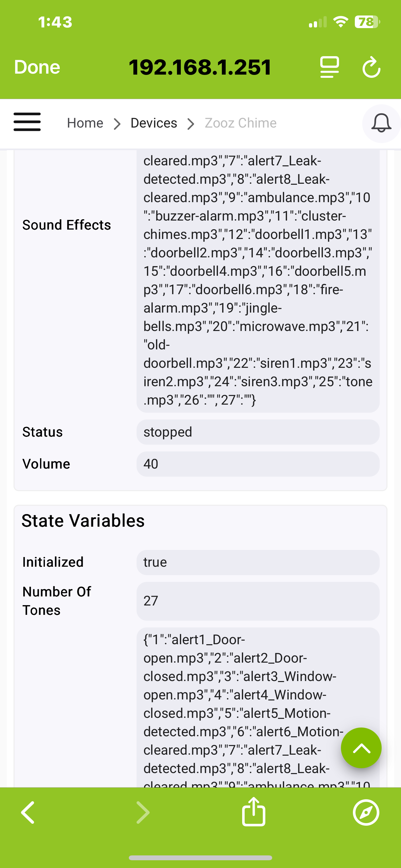The image size is (401, 868).
Task: Tap the 192.168.1.251 address title
Action: click(x=200, y=67)
